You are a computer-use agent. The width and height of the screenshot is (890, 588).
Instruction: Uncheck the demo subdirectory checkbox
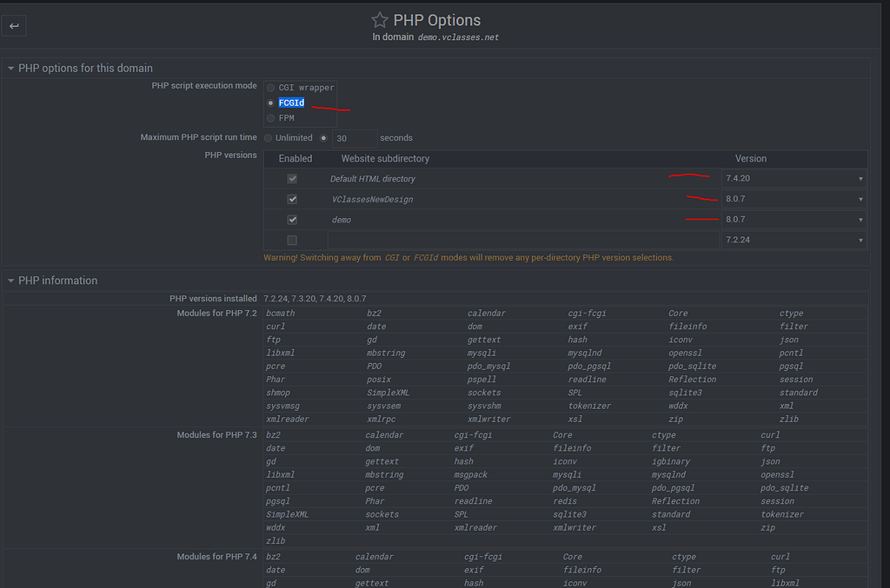[x=292, y=219]
